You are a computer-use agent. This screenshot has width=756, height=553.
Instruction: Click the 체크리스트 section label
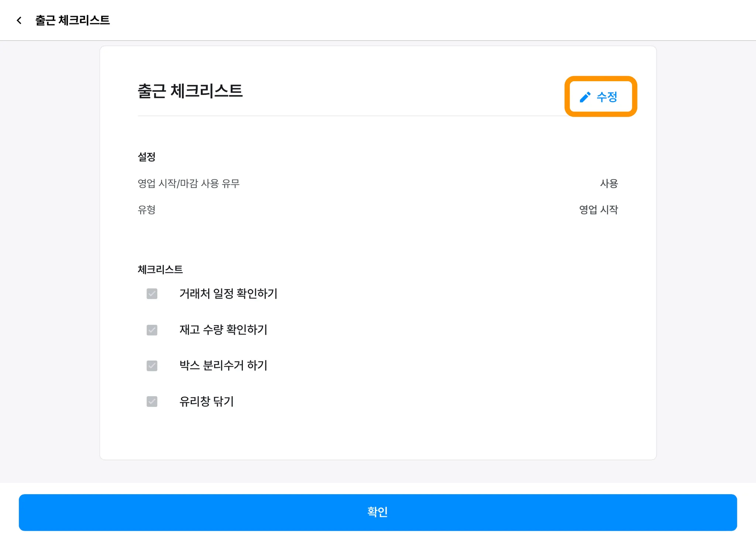tap(160, 269)
